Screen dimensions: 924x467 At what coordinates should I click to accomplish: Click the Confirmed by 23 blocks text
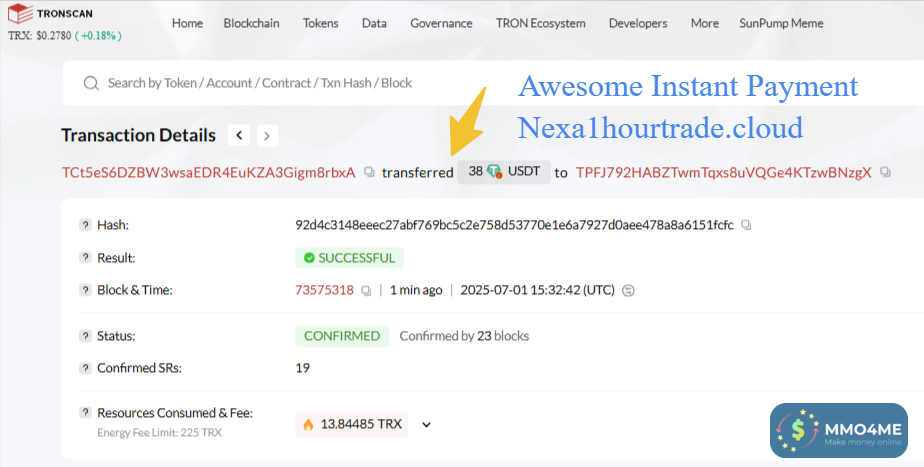click(464, 336)
